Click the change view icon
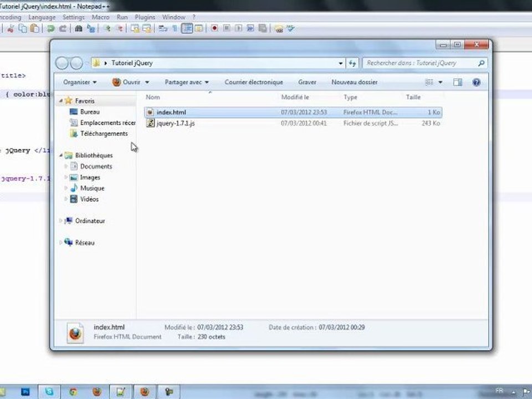Viewport: 532px width, 399px height. pyautogui.click(x=429, y=82)
